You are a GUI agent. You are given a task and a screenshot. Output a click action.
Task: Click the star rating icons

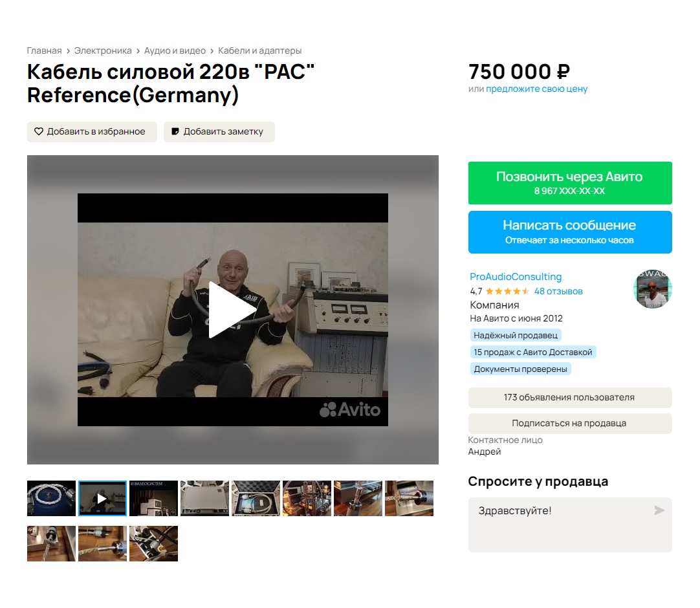point(507,291)
